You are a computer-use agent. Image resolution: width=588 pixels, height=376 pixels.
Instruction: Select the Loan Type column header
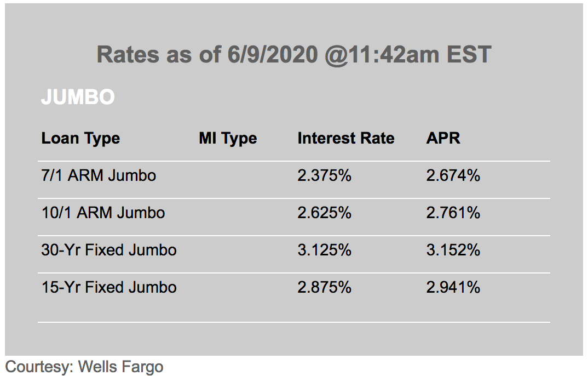tap(80, 138)
